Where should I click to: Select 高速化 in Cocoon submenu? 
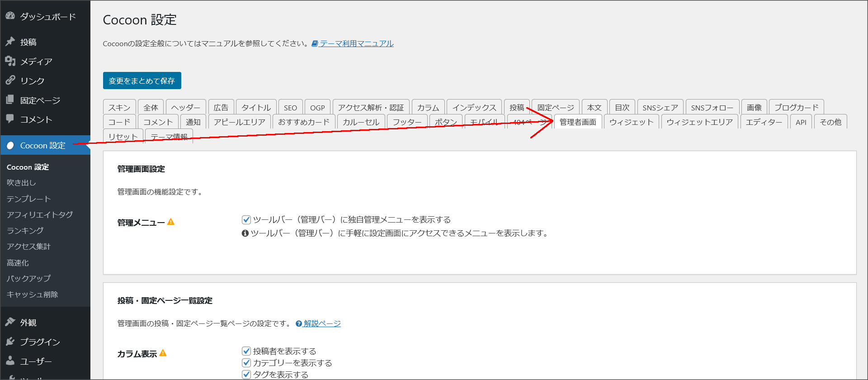[x=18, y=262]
